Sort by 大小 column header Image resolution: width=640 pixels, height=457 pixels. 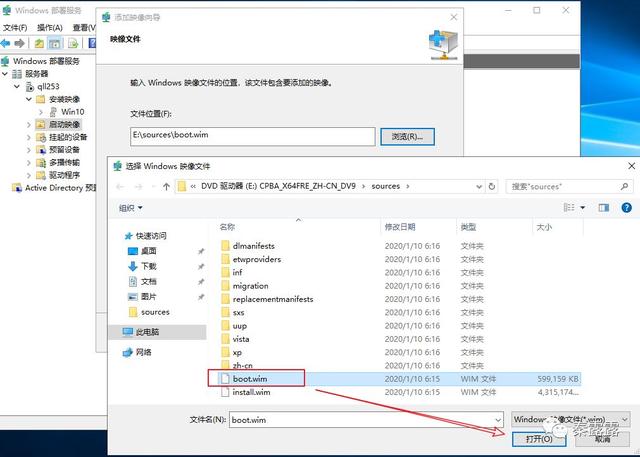click(x=558, y=227)
